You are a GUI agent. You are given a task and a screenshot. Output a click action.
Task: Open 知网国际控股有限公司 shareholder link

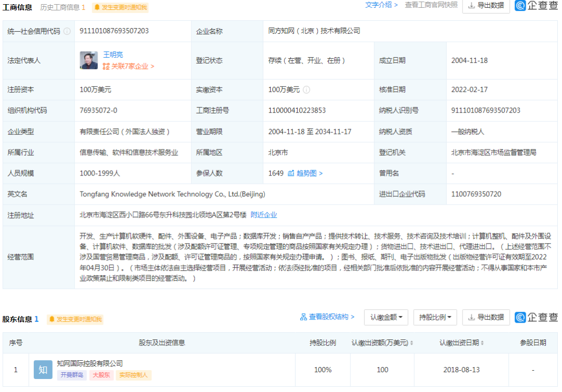coord(90,363)
